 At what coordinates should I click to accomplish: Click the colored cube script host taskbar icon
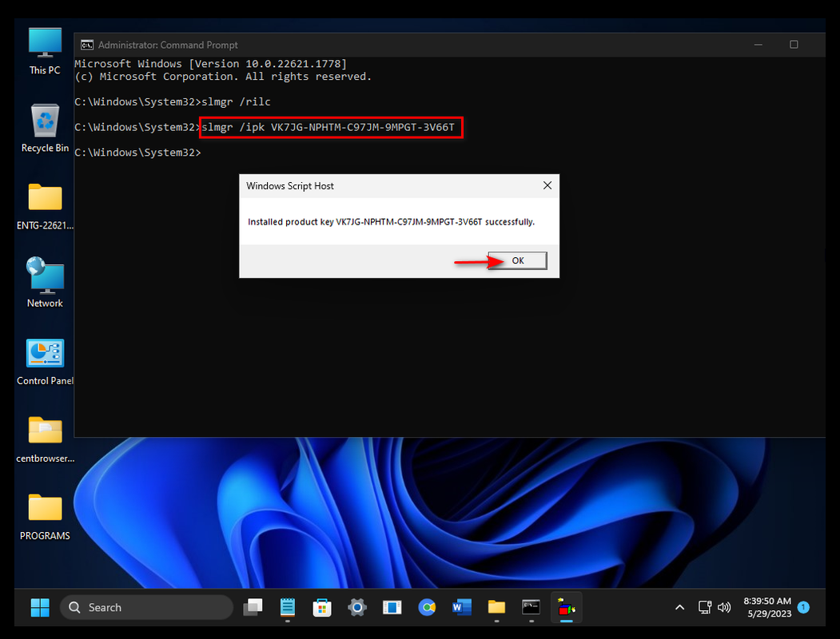[x=566, y=607]
